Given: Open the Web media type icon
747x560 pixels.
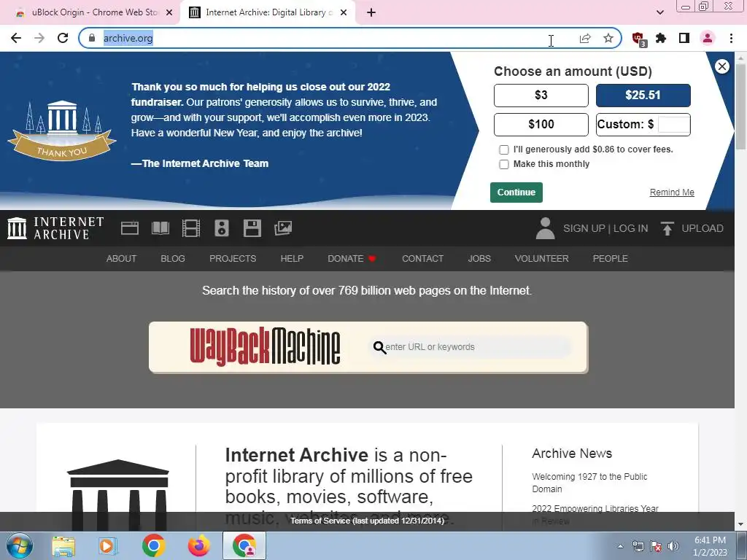Looking at the screenshot, I should click(130, 228).
